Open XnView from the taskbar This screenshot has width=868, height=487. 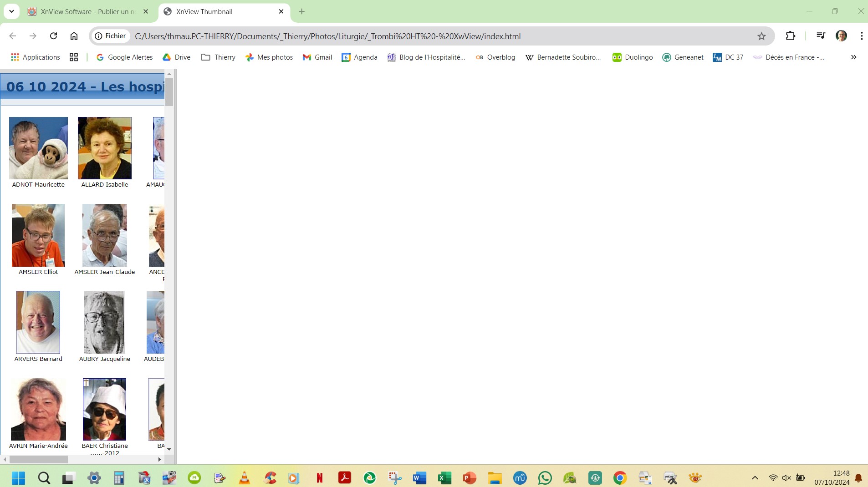click(695, 478)
